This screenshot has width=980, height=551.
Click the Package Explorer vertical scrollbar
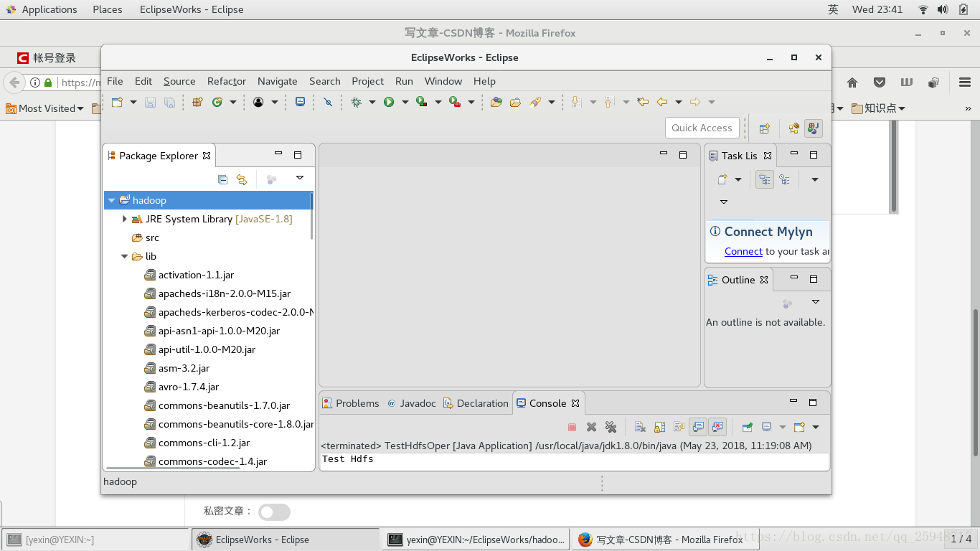tap(311, 215)
